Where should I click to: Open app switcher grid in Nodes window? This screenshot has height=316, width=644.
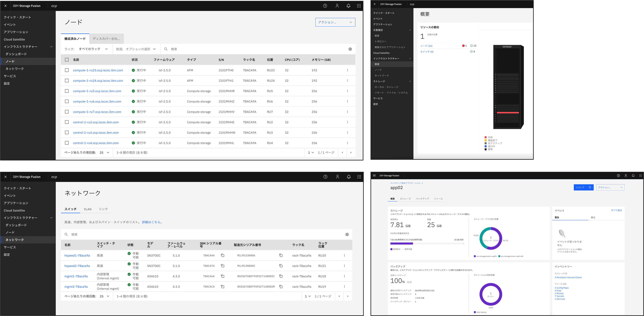(x=359, y=6)
